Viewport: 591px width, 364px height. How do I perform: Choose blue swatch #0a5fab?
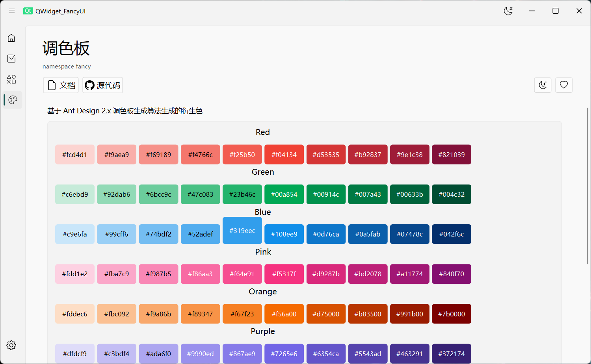click(x=368, y=234)
